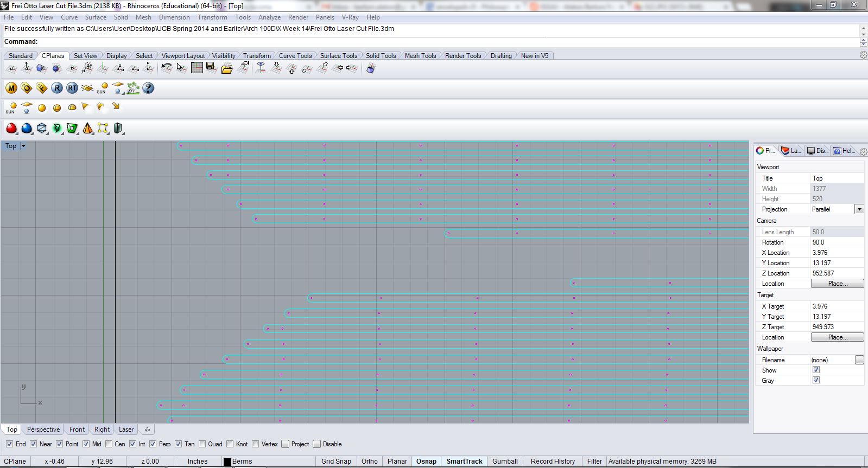This screenshot has width=868, height=468.
Task: Select the Set CPlane elevation icon
Action: (27, 68)
